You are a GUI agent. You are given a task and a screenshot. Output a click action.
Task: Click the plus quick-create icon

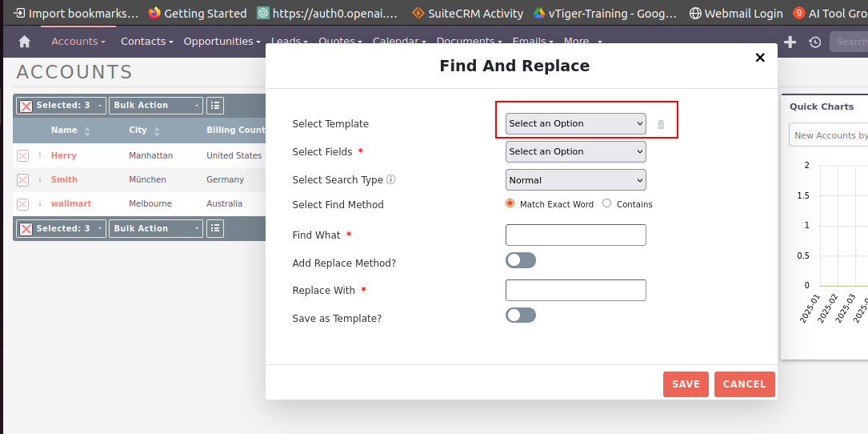pyautogui.click(x=790, y=42)
